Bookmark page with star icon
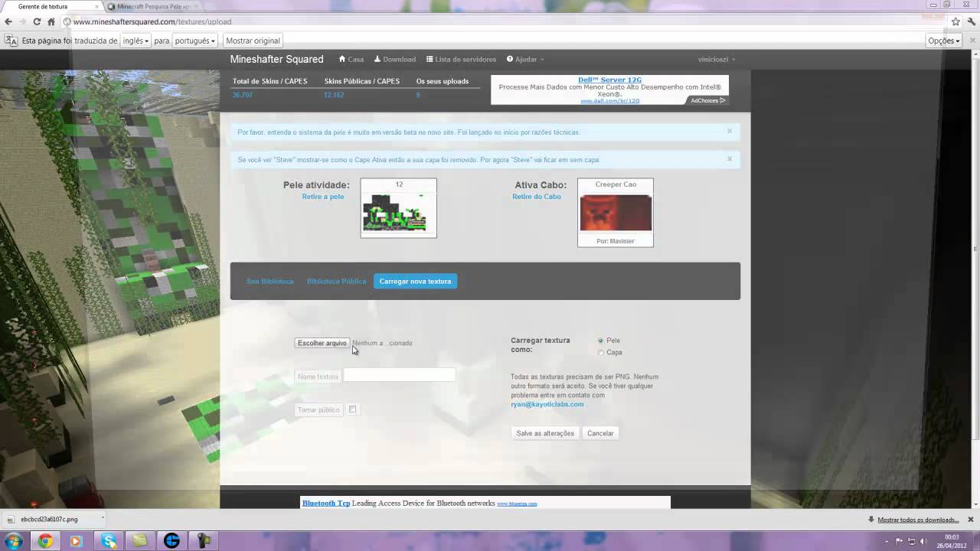Viewport: 980px width, 551px height. (x=955, y=21)
